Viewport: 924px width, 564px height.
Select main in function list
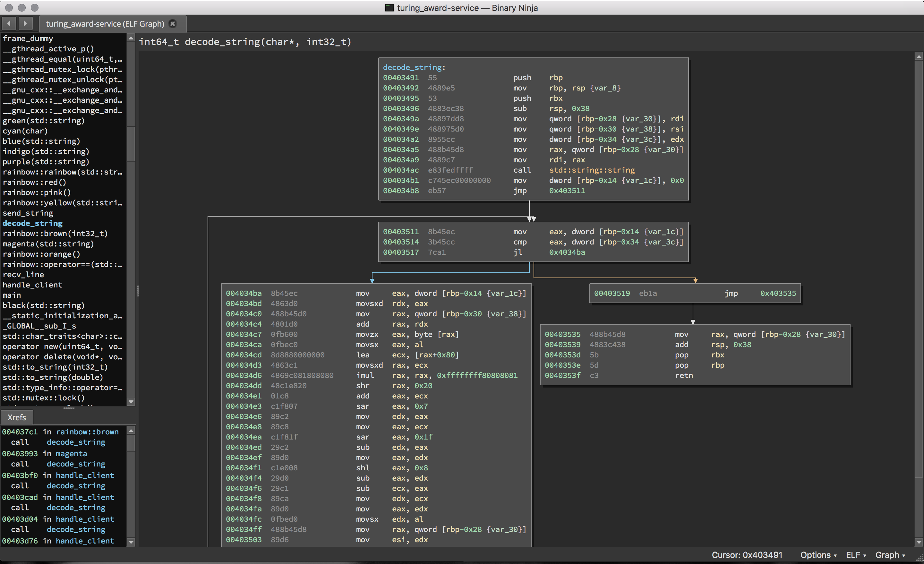(12, 295)
